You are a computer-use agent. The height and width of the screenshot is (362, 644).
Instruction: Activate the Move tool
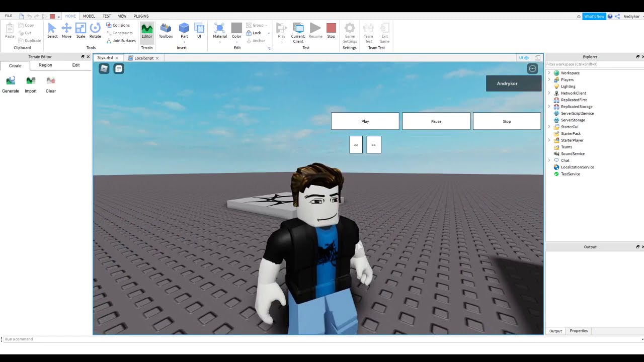(x=66, y=31)
